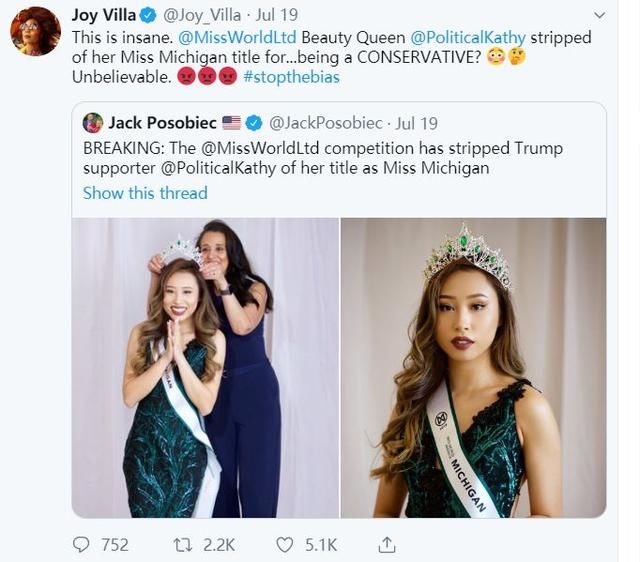
Task: Click Jack Posobiec's verified badge
Action: click(x=254, y=123)
